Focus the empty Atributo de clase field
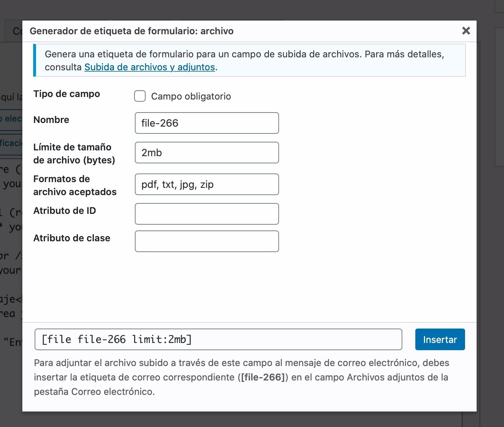 click(x=207, y=241)
